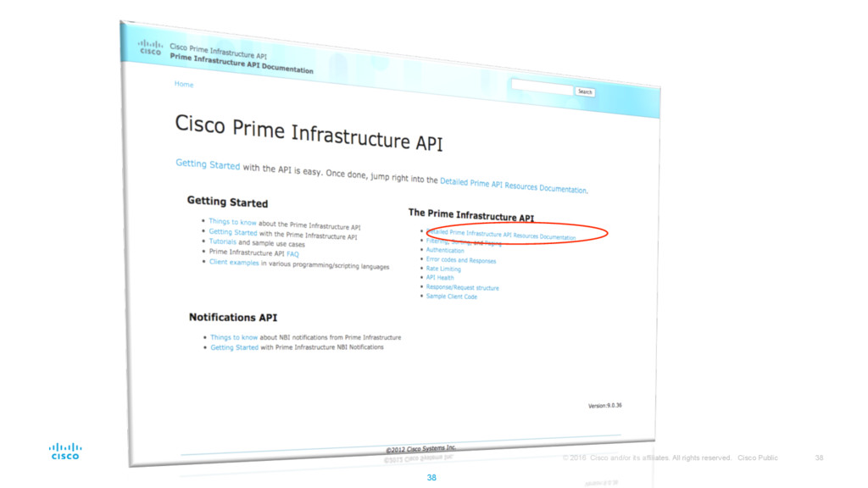Open the Rate Limiting link

click(442, 269)
